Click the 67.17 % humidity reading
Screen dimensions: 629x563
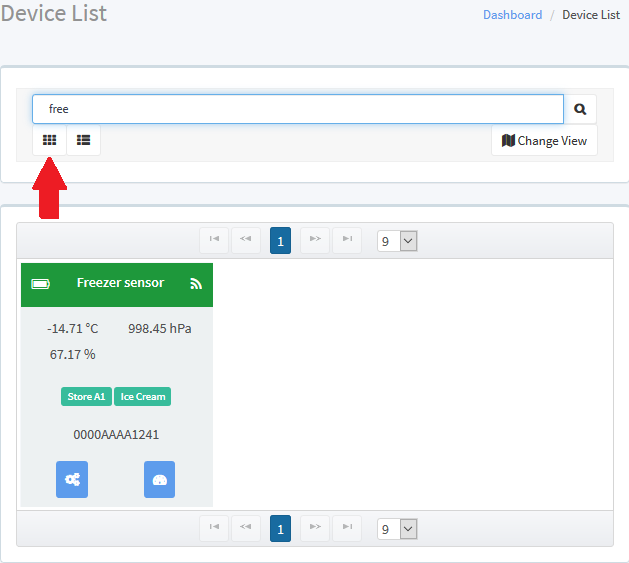click(x=73, y=354)
